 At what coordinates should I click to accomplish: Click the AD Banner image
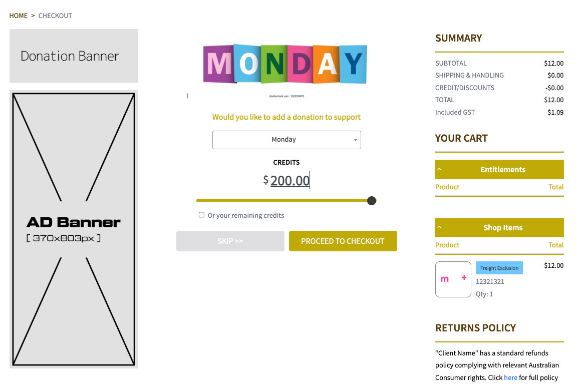click(x=74, y=229)
